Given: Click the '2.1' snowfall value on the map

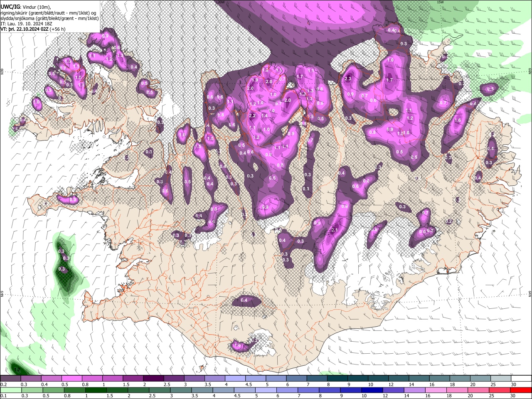Looking at the screenshot, I should (335, 230).
